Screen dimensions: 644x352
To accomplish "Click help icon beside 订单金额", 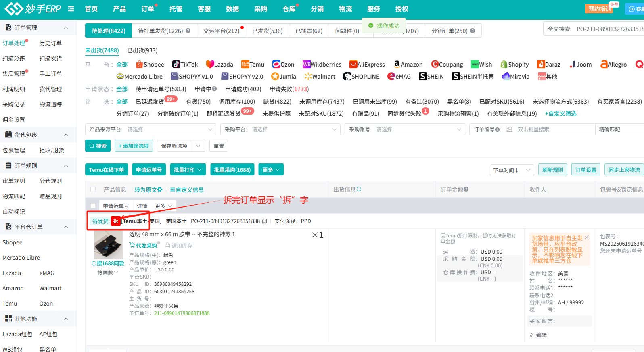I will [x=466, y=189].
